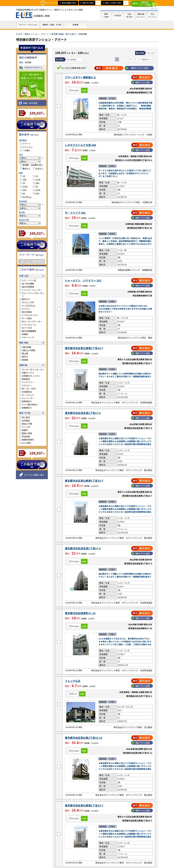174x868 pixels.
Task: Collapse the 建物・構造 section
Action: (32, 343)
